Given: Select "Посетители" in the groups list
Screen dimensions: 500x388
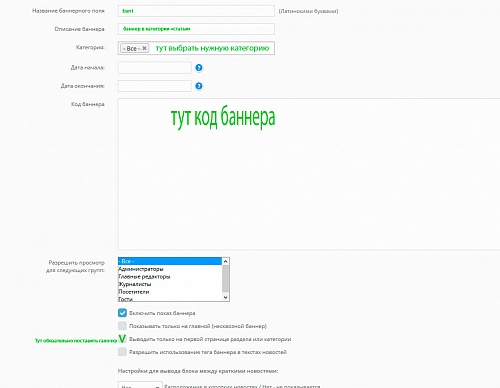Looking at the screenshot, I should tap(170, 292).
